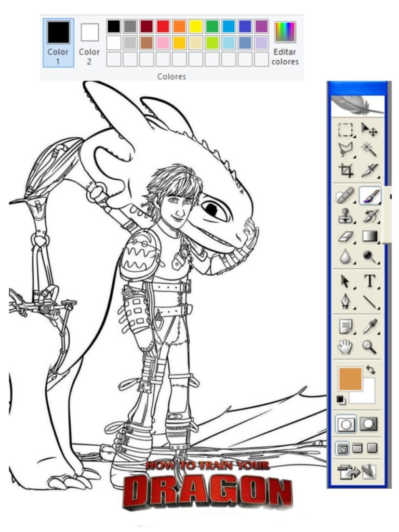The image size is (399, 532).
Task: Select the Brush tool
Action: tap(370, 196)
